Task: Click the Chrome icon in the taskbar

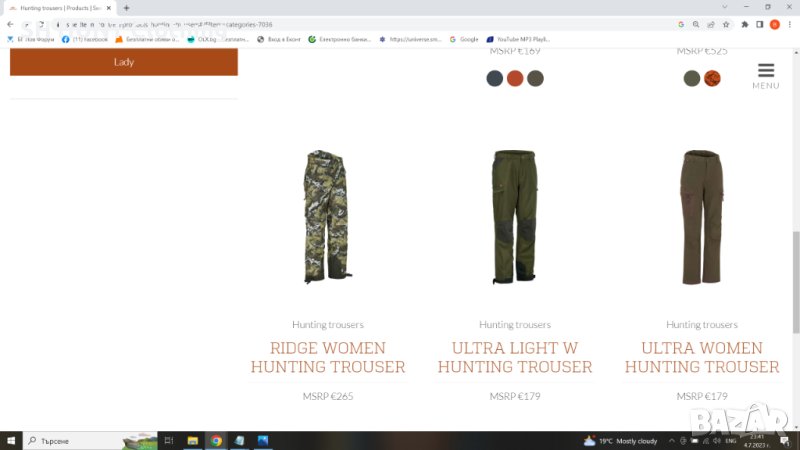Action: 216,440
